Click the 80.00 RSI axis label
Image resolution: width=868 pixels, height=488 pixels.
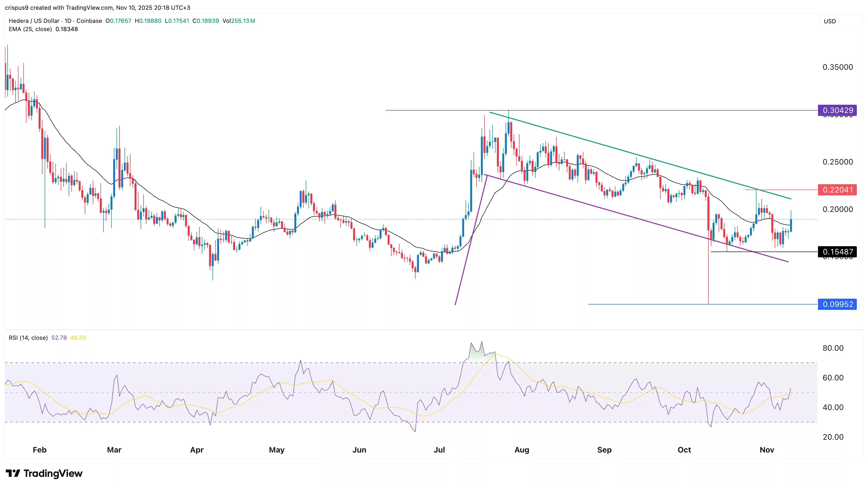pos(833,348)
